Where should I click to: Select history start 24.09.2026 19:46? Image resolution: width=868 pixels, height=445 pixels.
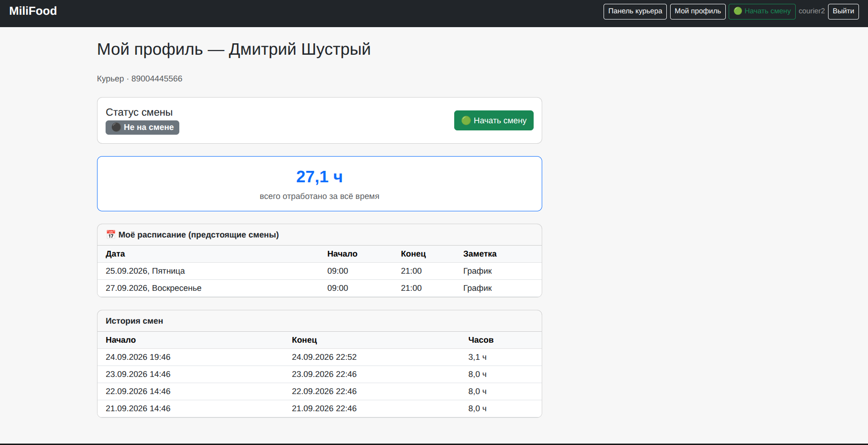[x=138, y=357]
